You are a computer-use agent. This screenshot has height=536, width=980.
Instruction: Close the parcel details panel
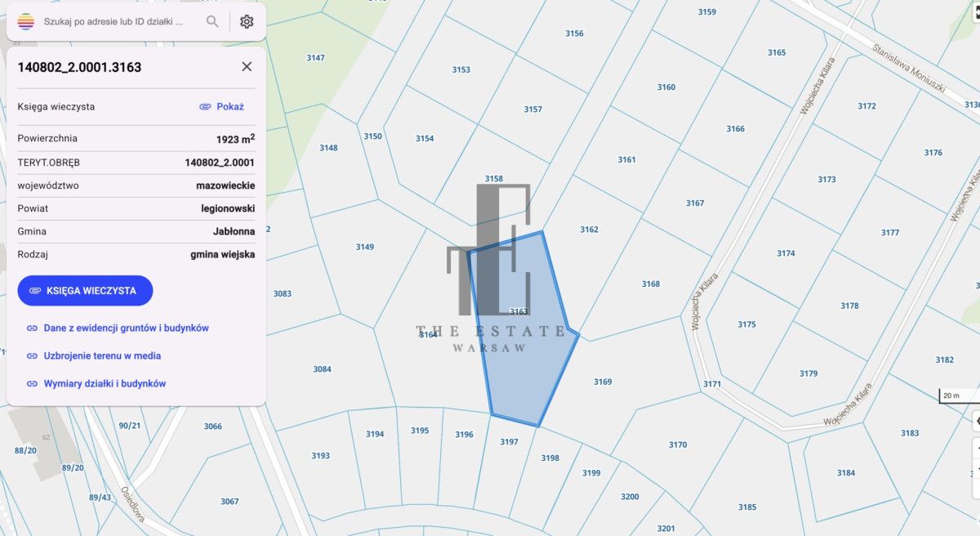click(x=247, y=67)
